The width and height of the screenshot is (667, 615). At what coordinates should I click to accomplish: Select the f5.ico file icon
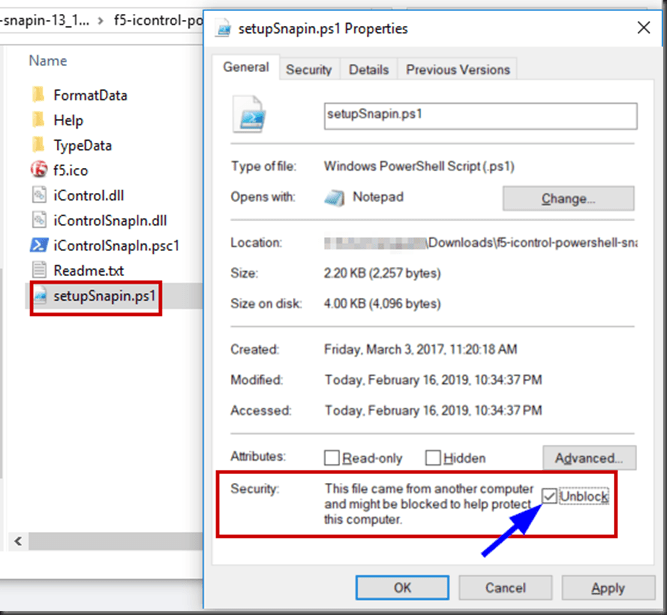click(x=39, y=170)
